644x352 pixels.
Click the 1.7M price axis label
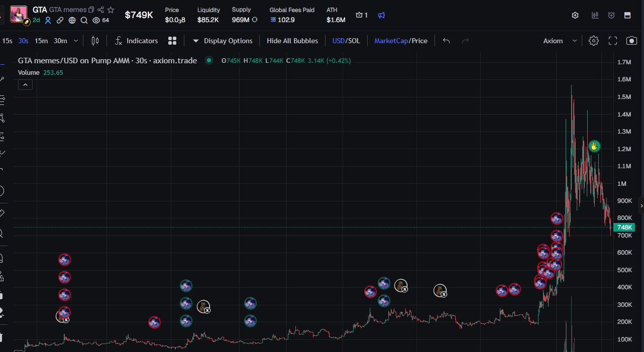(x=624, y=62)
